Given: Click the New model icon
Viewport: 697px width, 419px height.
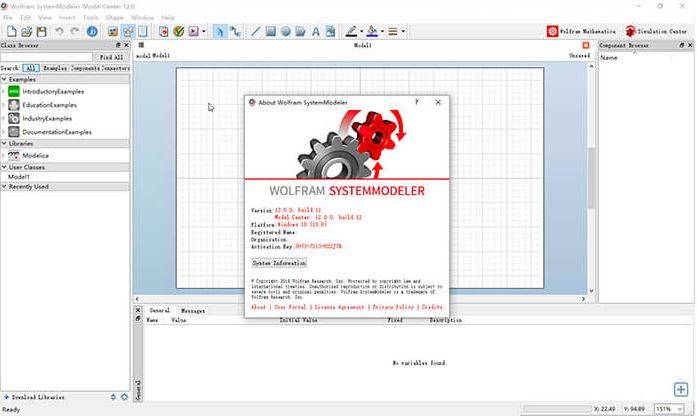Looking at the screenshot, I should point(10,31).
